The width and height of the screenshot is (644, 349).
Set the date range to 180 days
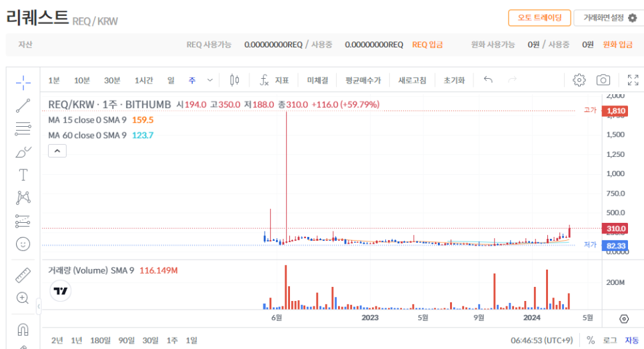[100, 340]
